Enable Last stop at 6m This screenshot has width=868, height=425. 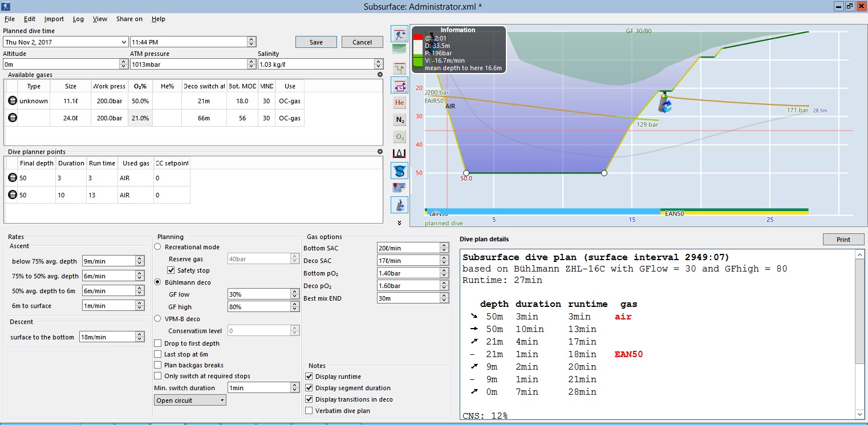coord(158,354)
